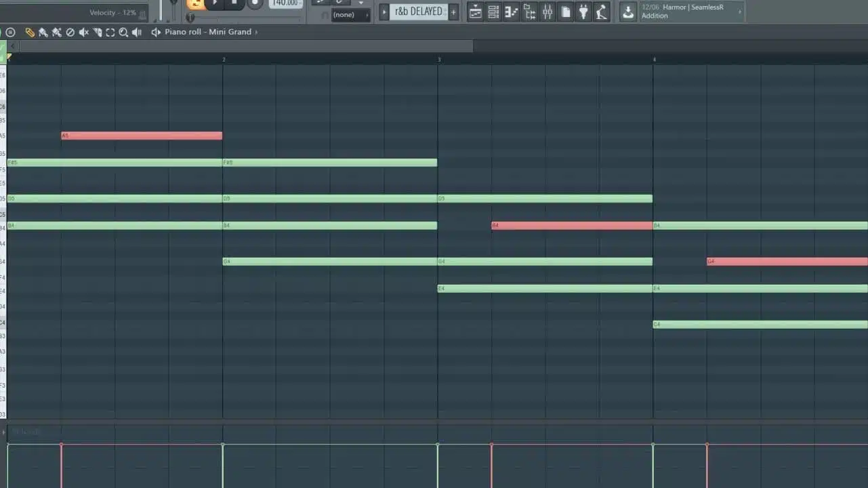Open the Playlist view icon
The image size is (868, 488).
476,11
